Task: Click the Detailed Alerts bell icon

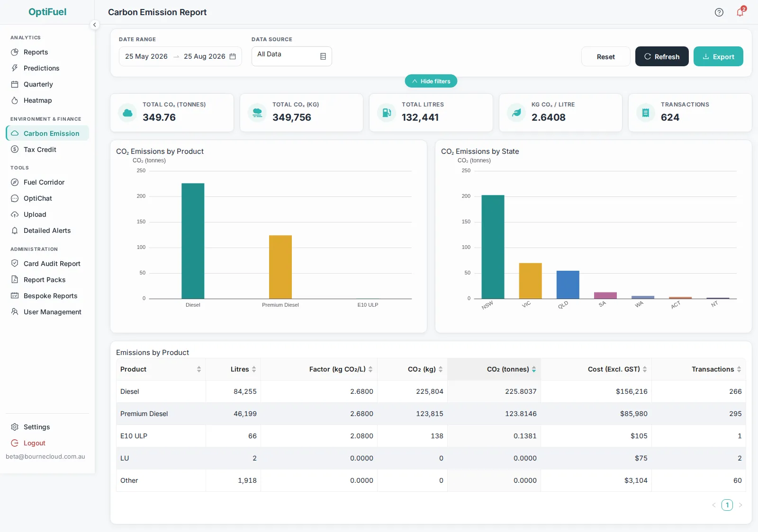Action: (15, 231)
